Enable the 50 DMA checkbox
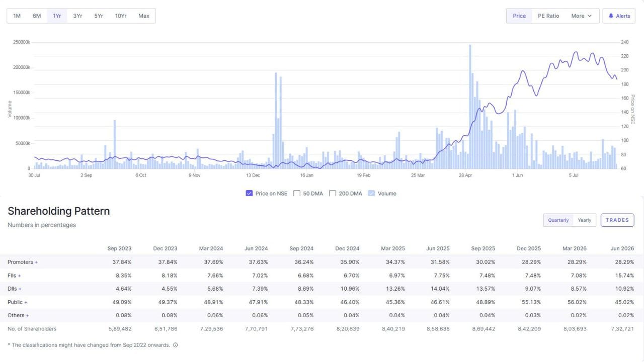 tap(296, 193)
